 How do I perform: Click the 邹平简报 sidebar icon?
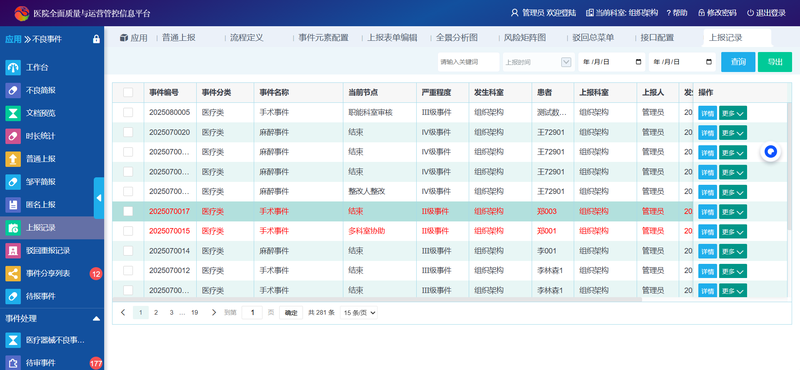click(x=13, y=182)
